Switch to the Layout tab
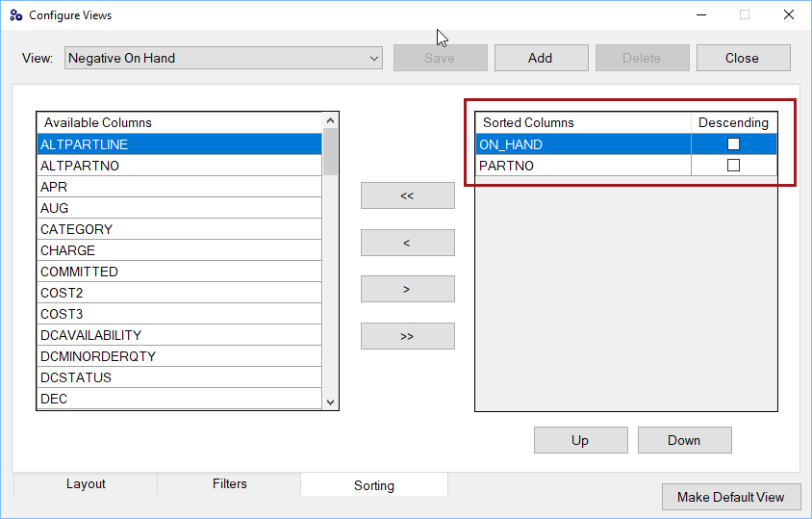 coord(86,483)
